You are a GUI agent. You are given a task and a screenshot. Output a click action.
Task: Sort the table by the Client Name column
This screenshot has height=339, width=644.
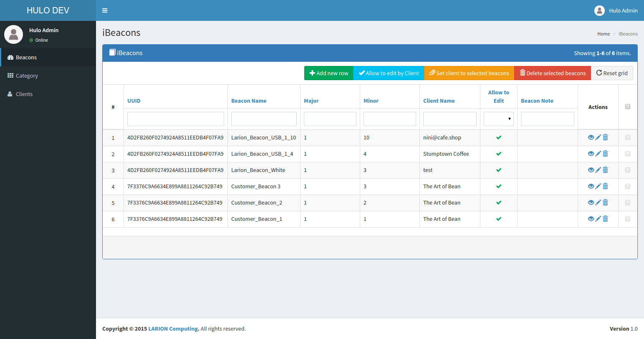coord(439,101)
